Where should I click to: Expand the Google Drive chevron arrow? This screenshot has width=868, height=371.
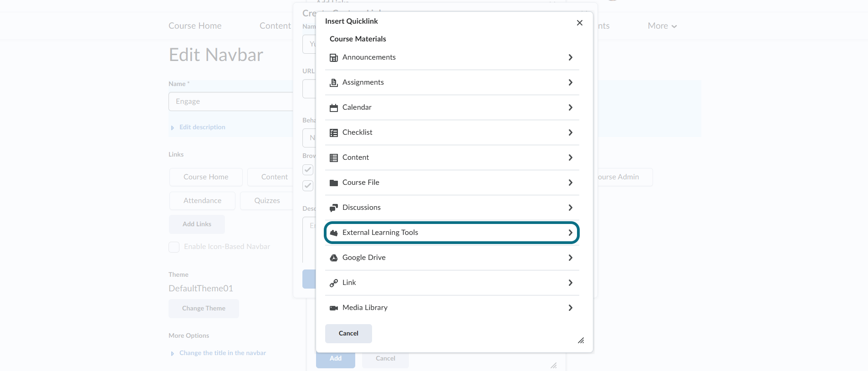[x=570, y=258]
